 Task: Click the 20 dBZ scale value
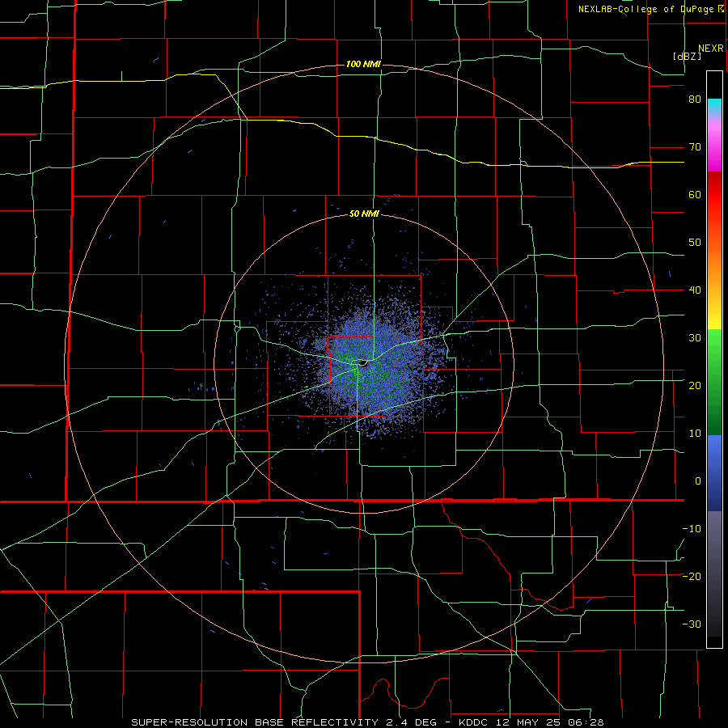pos(695,386)
